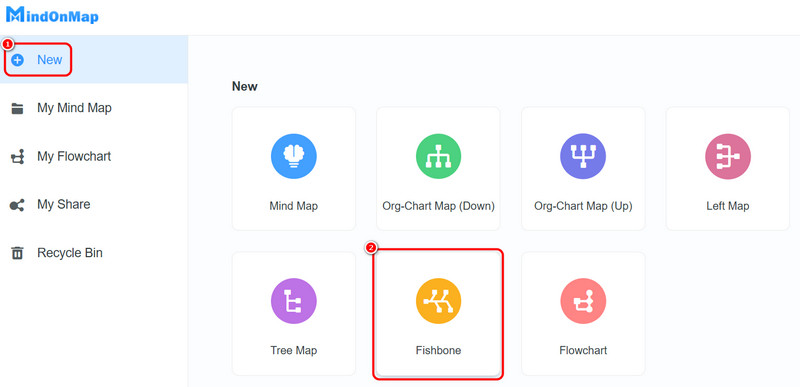Pick the violet Tree Map icon
The image size is (800, 387).
(293, 301)
